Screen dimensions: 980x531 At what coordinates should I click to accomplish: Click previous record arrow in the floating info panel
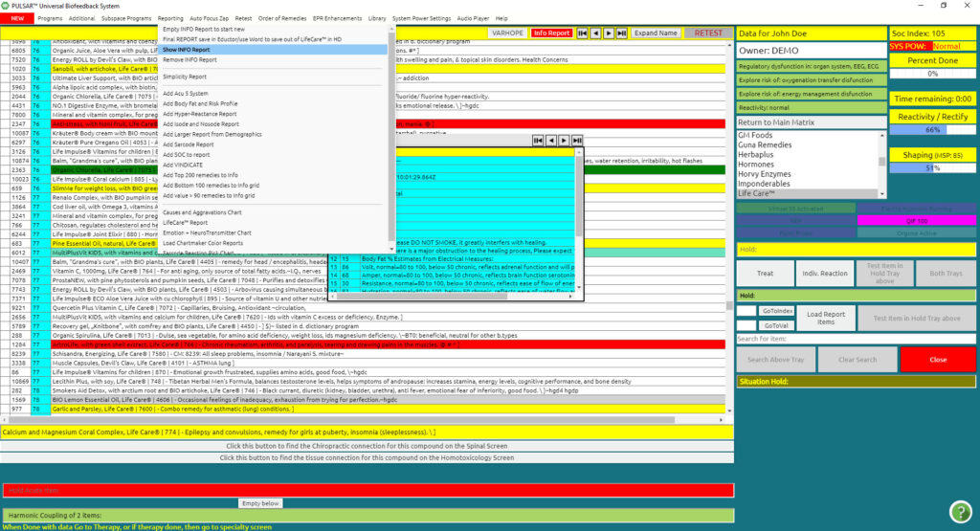click(x=550, y=141)
